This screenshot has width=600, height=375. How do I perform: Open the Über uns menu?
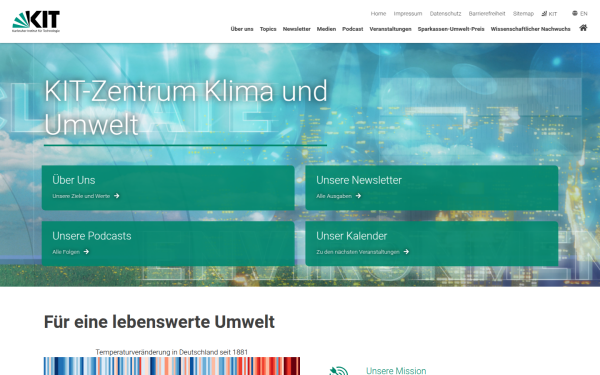(x=242, y=29)
